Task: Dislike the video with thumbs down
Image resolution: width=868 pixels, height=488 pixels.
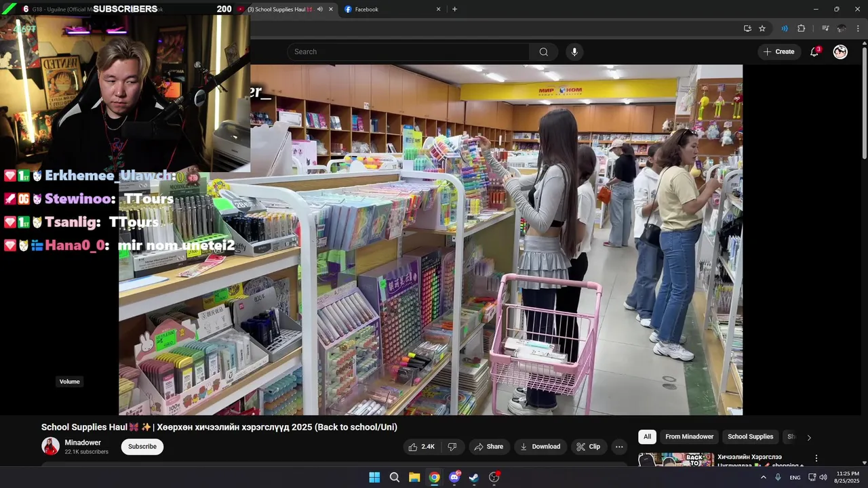Action: pos(452,447)
